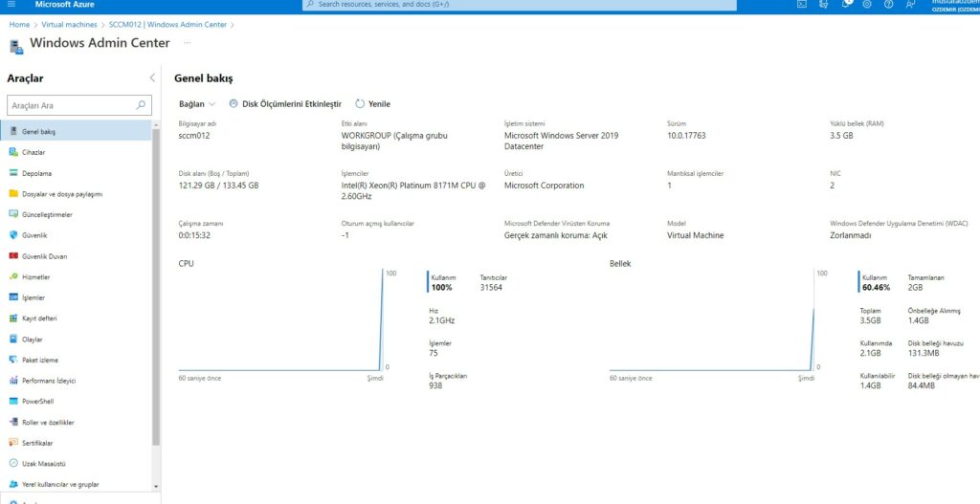Focus the Araçları Ara search field
980x504 pixels.
[78, 105]
